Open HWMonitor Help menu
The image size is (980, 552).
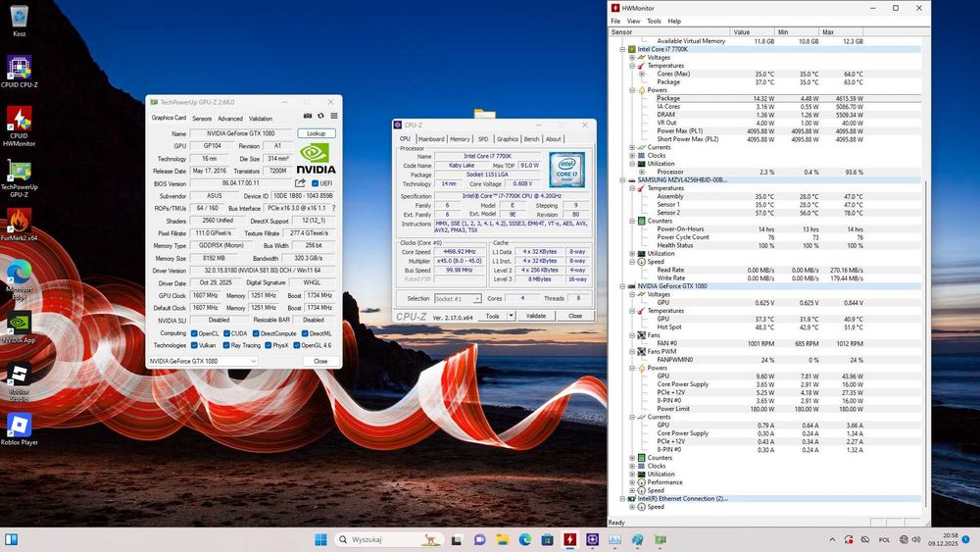[x=674, y=21]
